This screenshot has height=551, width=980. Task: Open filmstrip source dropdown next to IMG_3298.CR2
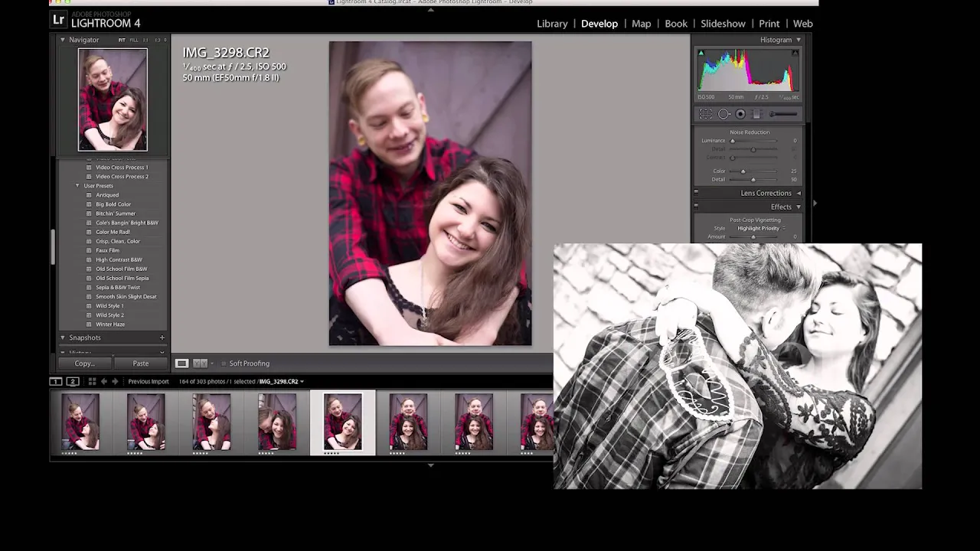tap(302, 381)
